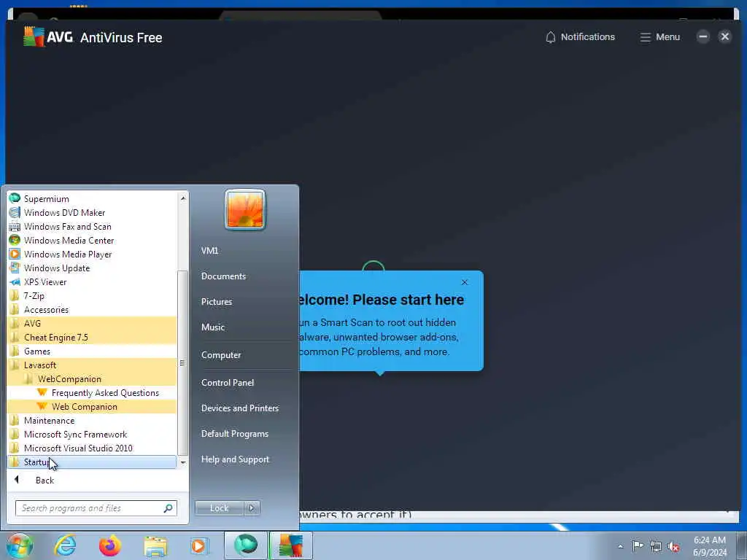Expand the 7-Zip folder
The width and height of the screenshot is (747, 560).
tap(92, 295)
